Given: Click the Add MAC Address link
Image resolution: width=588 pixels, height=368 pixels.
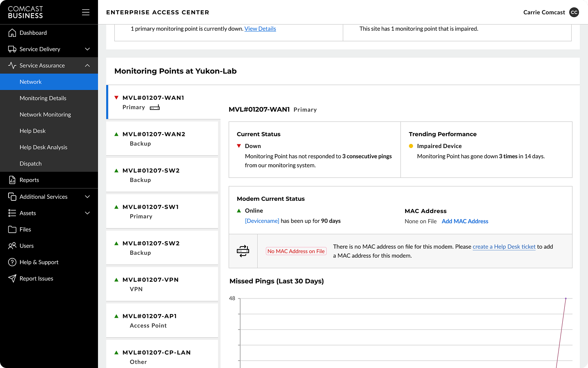Looking at the screenshot, I should [465, 221].
